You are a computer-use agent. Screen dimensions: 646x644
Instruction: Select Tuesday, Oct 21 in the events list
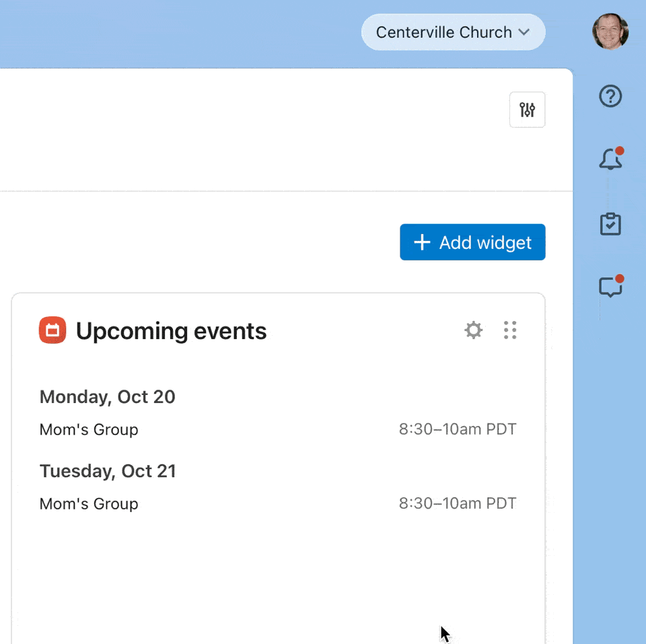pyautogui.click(x=108, y=471)
